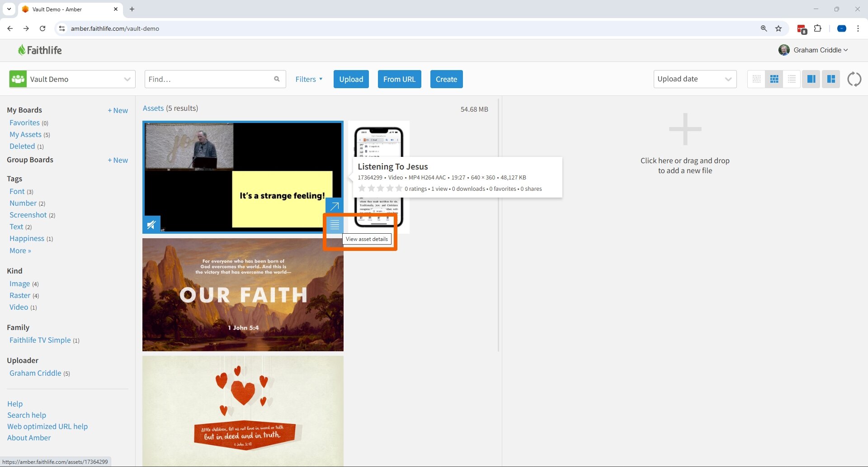Rate Listening To Jesus one star
This screenshot has width=868, height=467.
click(362, 189)
